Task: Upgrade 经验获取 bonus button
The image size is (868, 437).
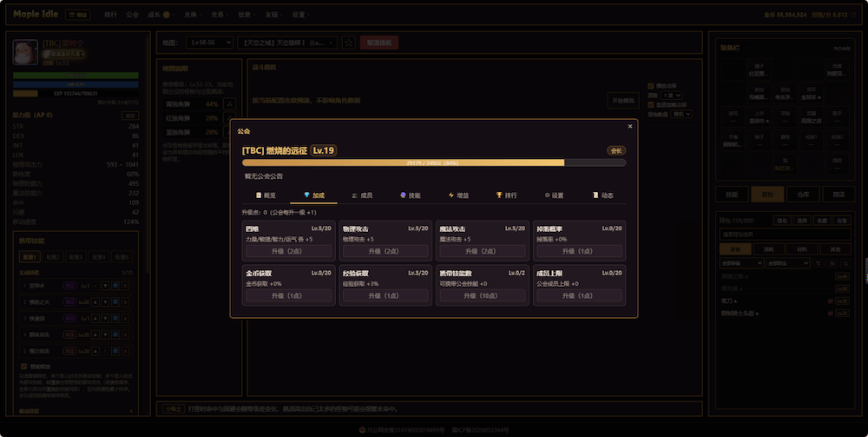Action: (x=385, y=295)
